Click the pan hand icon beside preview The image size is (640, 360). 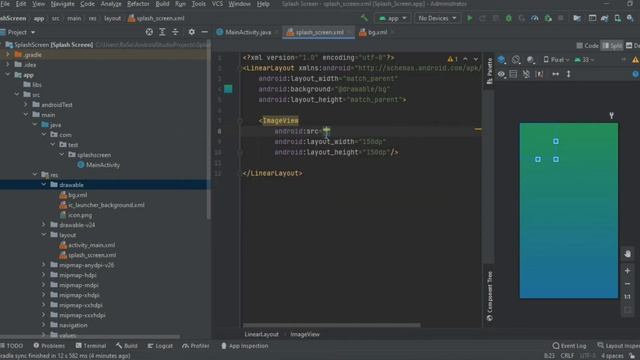(628, 254)
